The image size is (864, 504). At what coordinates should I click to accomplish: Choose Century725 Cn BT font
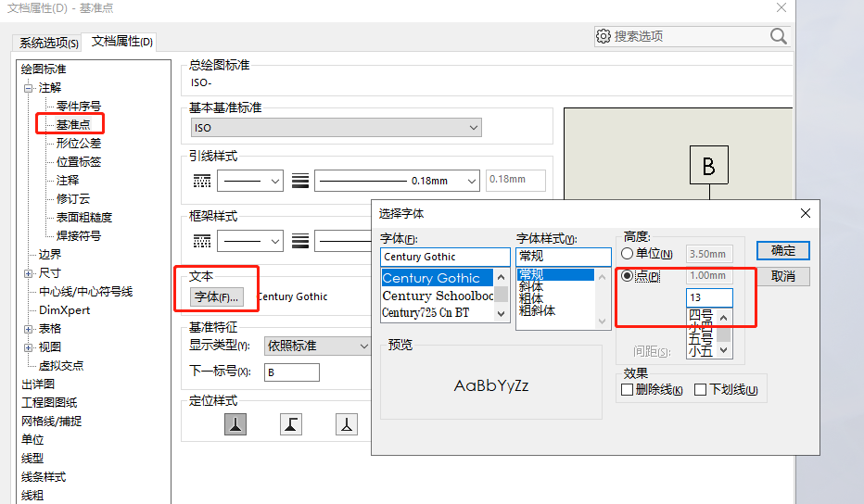(x=426, y=313)
